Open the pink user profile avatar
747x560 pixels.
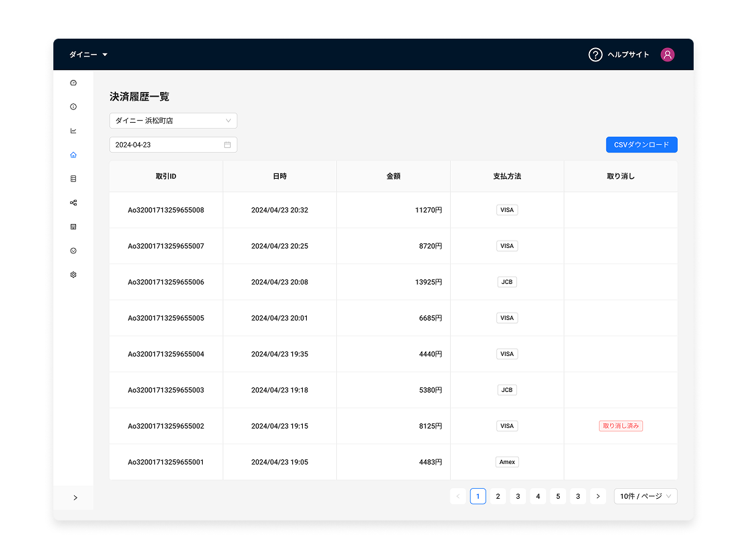point(668,55)
